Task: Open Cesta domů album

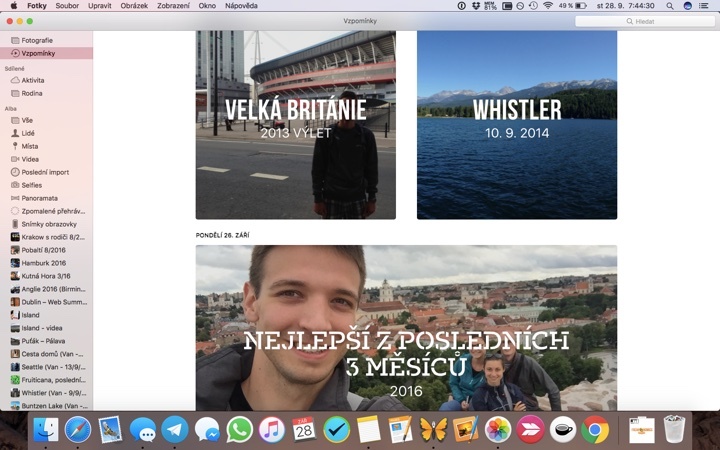Action: click(46, 354)
